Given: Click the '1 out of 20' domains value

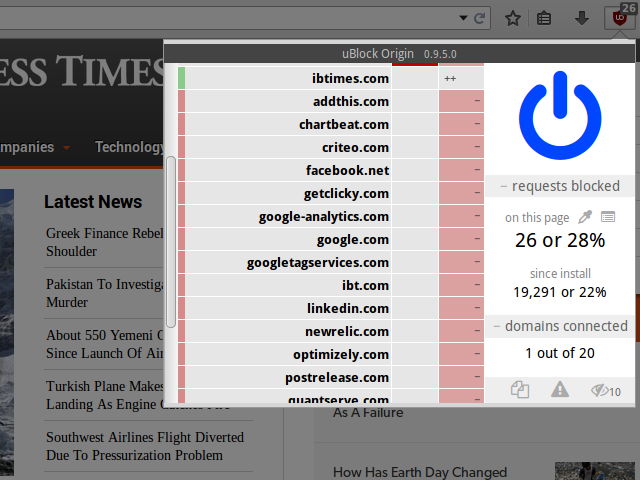Looking at the screenshot, I should point(560,353).
